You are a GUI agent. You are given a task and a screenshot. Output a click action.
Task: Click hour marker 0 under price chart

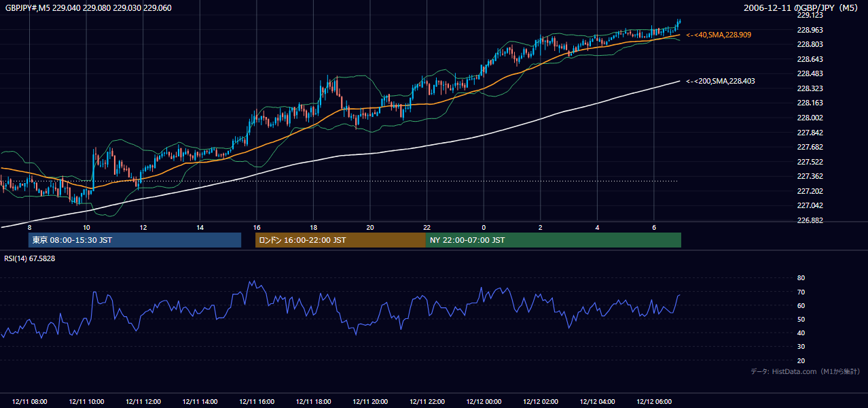pyautogui.click(x=484, y=226)
